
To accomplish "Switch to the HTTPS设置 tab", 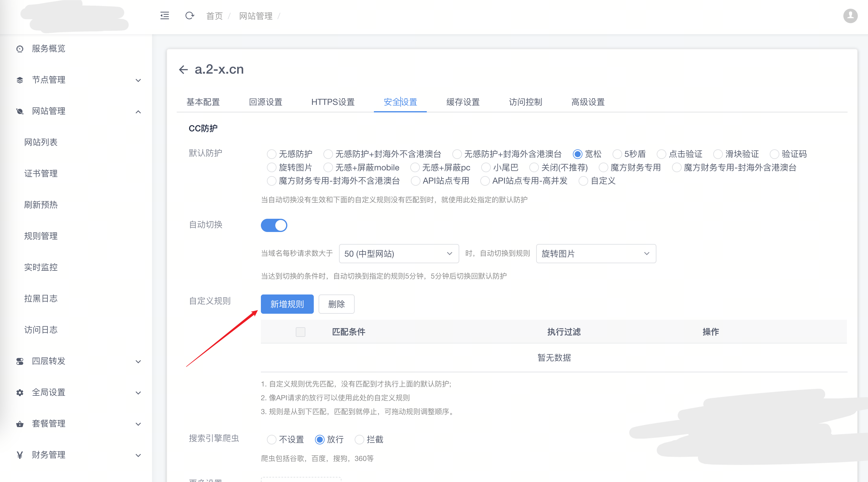I will (x=333, y=102).
